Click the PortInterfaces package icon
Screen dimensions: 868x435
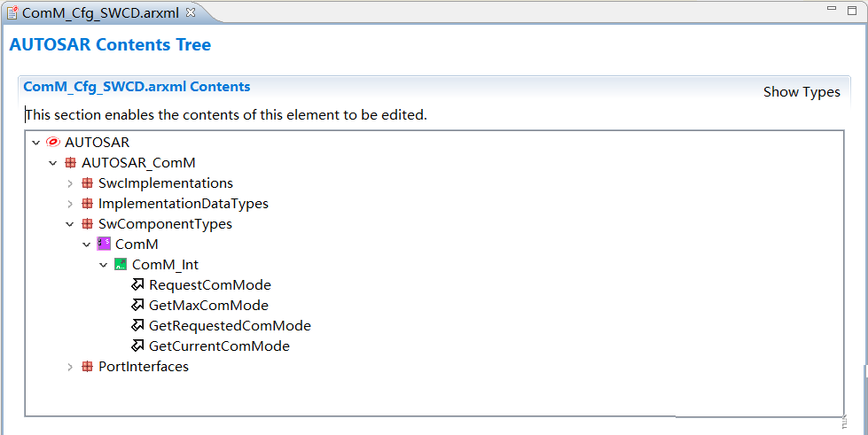(x=87, y=367)
